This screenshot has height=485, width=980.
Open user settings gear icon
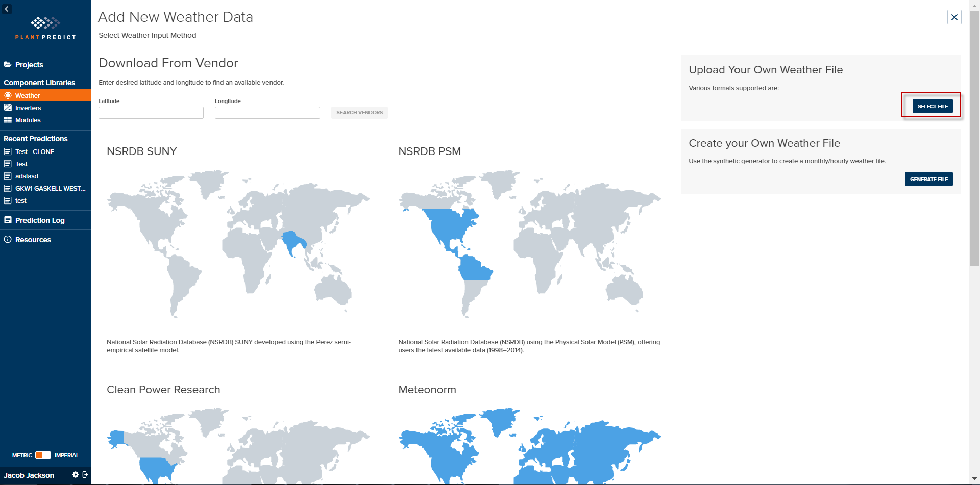tap(76, 475)
